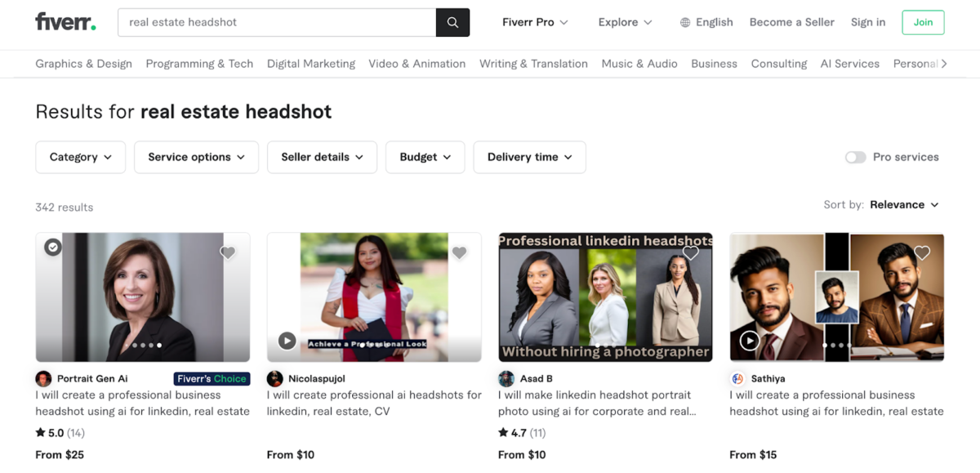980x473 pixels.
Task: Open Sathiya gig thumbnail
Action: click(837, 297)
